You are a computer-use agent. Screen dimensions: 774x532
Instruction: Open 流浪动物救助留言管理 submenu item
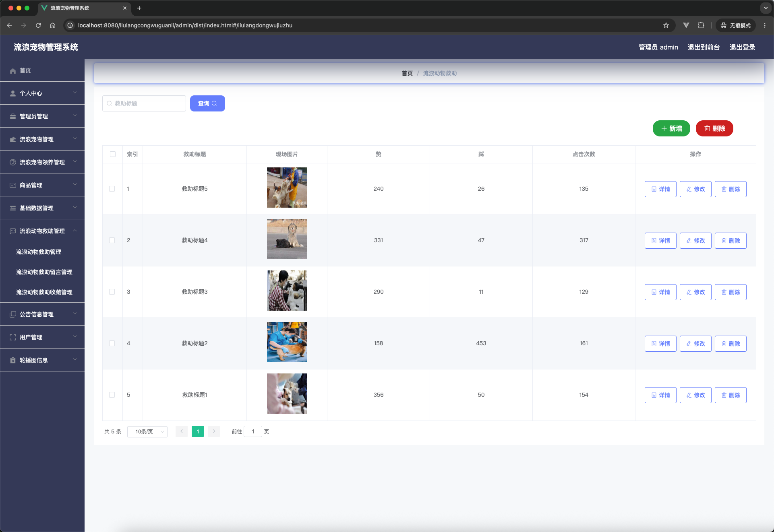pos(42,272)
